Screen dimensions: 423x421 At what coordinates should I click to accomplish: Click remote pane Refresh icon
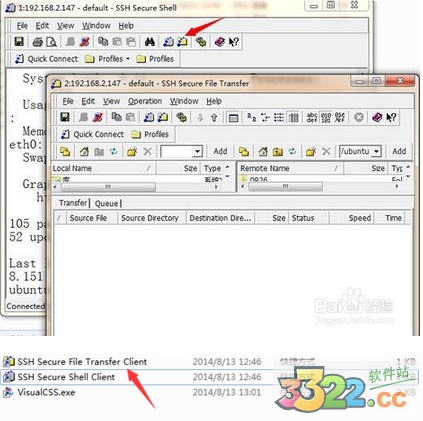[x=292, y=152]
